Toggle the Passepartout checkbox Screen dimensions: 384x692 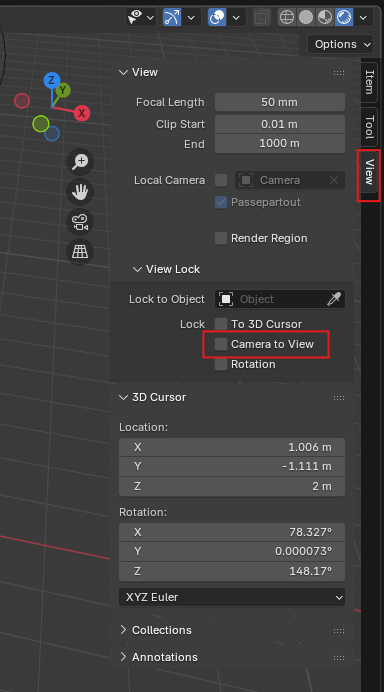click(221, 202)
